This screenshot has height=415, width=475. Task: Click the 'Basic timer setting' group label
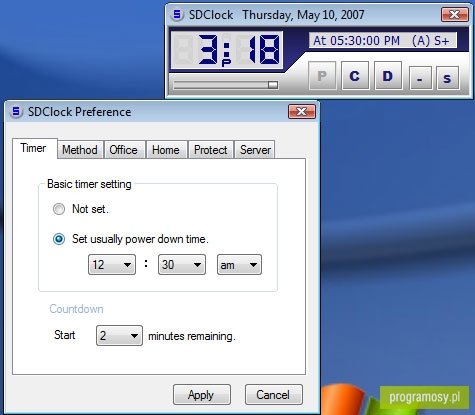tap(89, 184)
